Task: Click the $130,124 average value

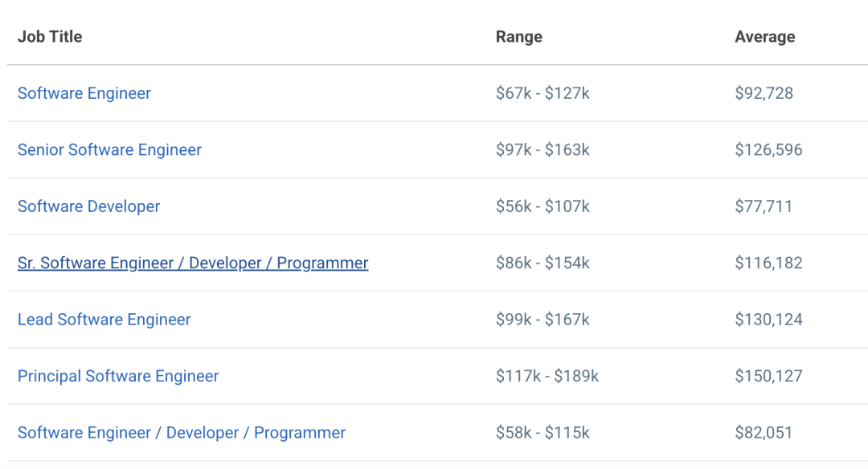Action: 768,320
